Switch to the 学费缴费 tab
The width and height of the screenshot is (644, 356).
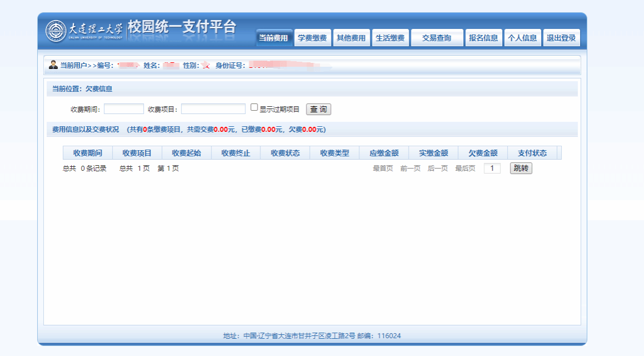[312, 38]
